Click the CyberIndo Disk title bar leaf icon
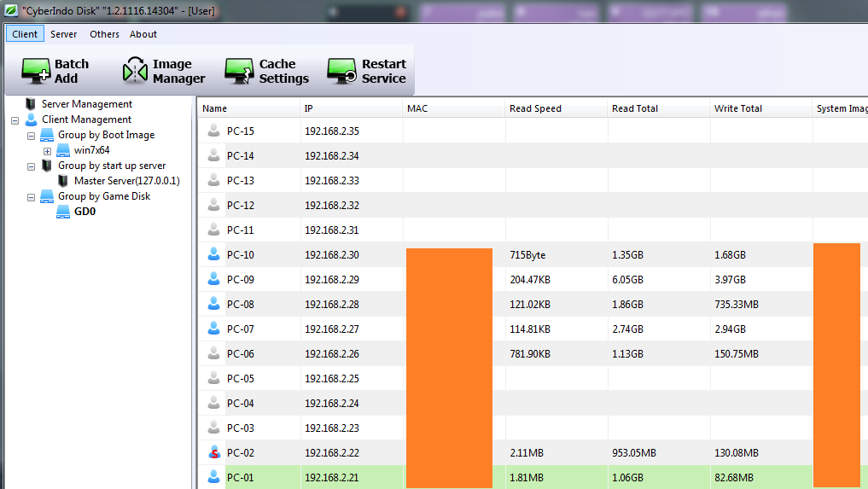 pyautogui.click(x=10, y=10)
